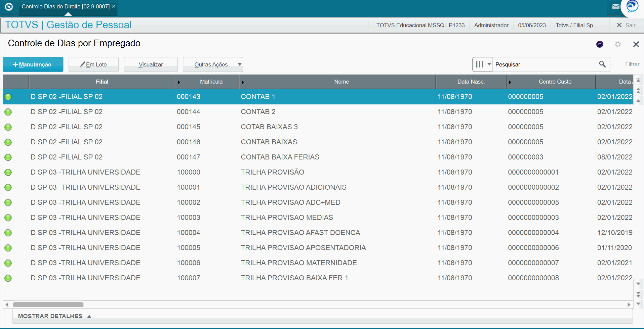Select the TRILHA PROVISAO APOSENTADORIA name cell

[303, 248]
